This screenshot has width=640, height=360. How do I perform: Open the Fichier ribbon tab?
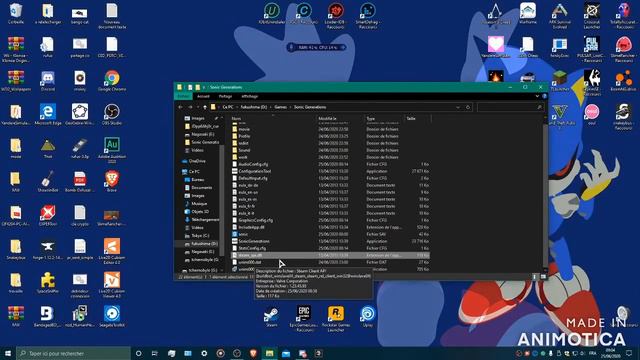point(183,96)
